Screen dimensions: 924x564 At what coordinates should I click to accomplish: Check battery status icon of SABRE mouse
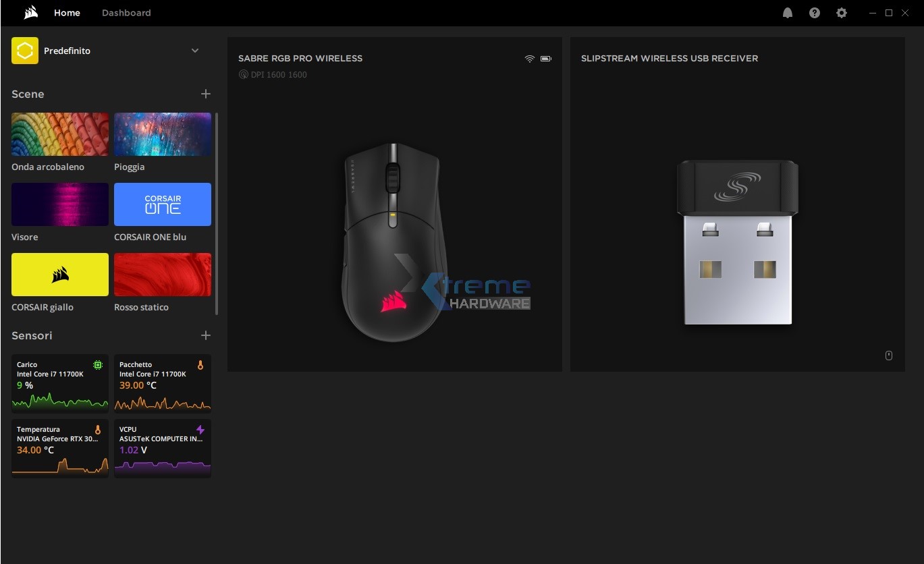click(x=545, y=59)
